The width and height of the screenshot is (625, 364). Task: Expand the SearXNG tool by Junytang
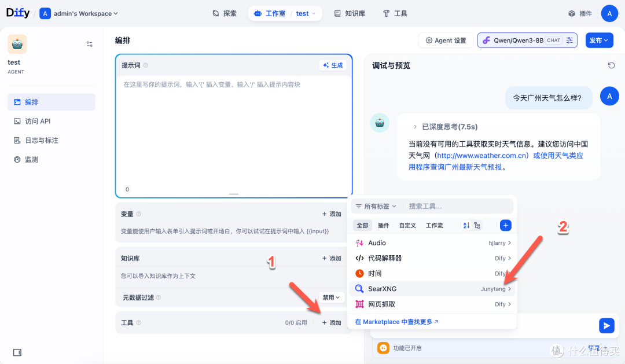[432, 289]
